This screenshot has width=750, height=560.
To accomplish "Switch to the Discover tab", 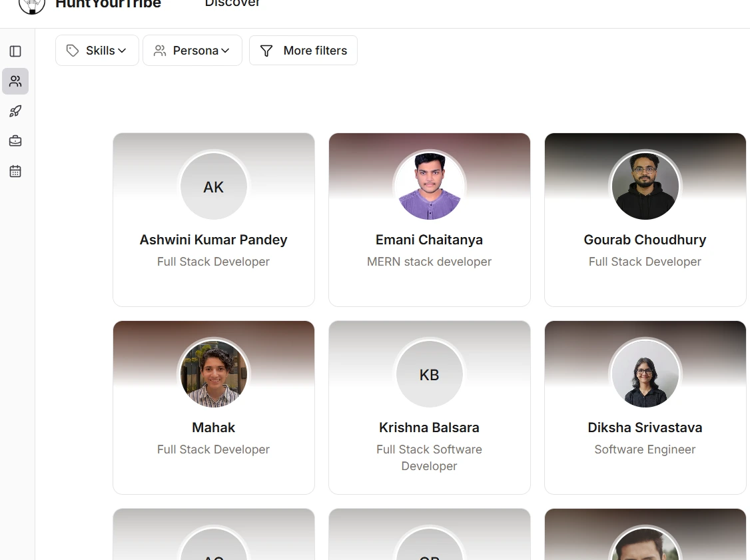I will [232, 4].
